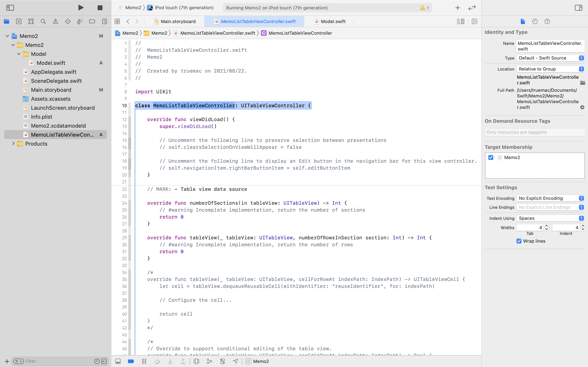Open the Breakpoint navigator icon

coord(92,21)
